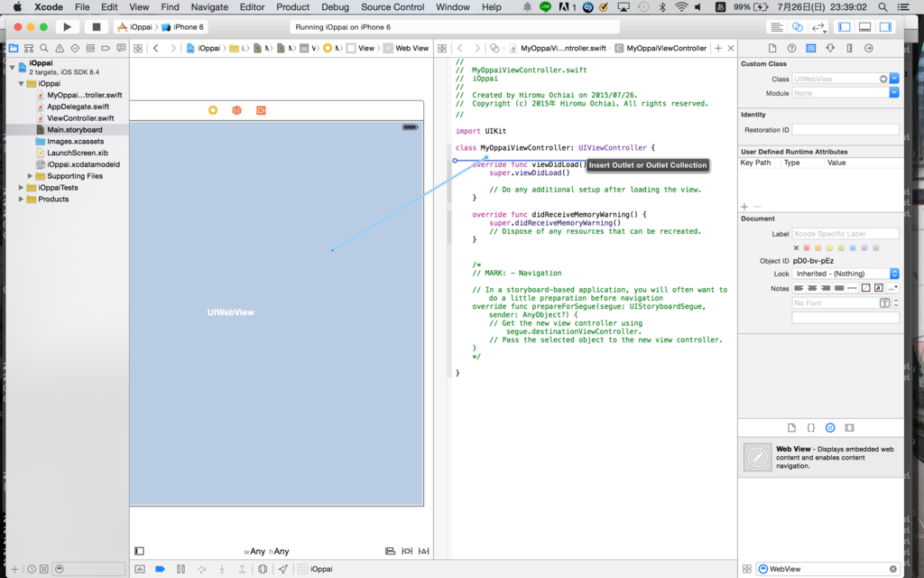Toggle the document outline button
The width and height of the screenshot is (924, 578).
[x=139, y=551]
